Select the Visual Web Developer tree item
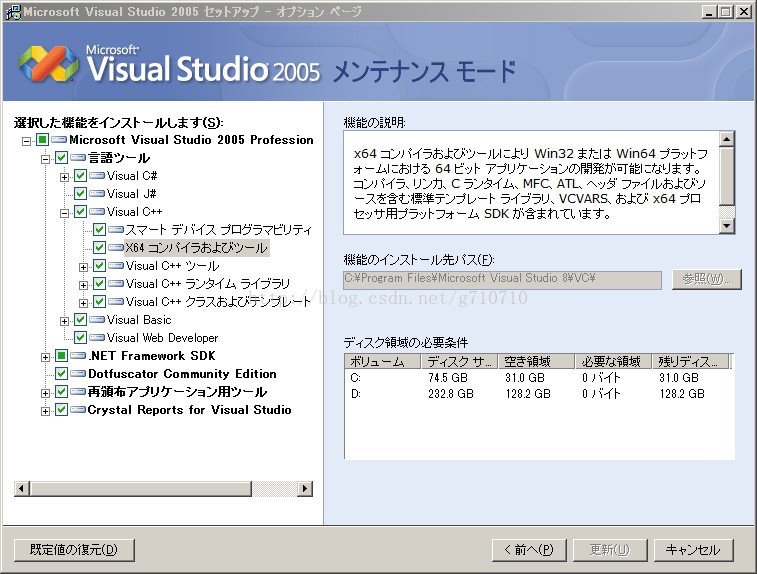This screenshot has width=757, height=574. click(x=163, y=337)
